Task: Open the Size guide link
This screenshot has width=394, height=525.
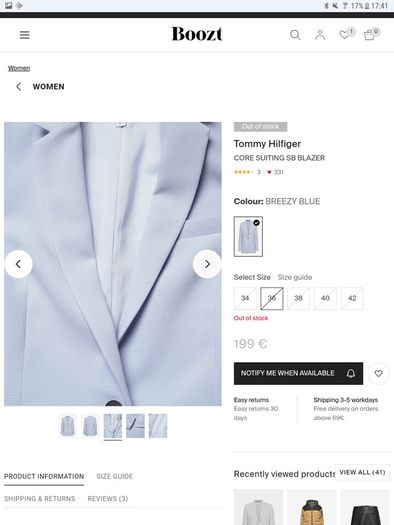Action: tap(295, 277)
